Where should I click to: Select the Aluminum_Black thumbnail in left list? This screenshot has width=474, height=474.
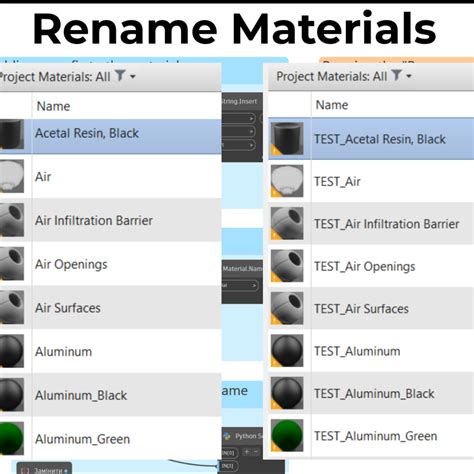[x=12, y=395]
